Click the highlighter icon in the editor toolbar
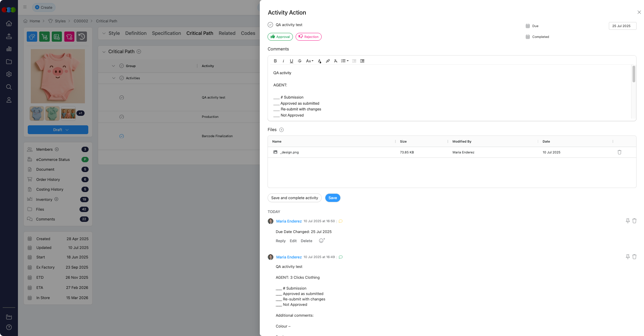 coord(327,61)
